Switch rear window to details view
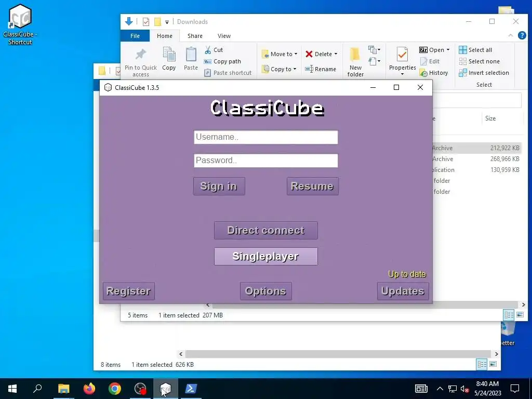The width and height of the screenshot is (532, 399). (x=482, y=364)
